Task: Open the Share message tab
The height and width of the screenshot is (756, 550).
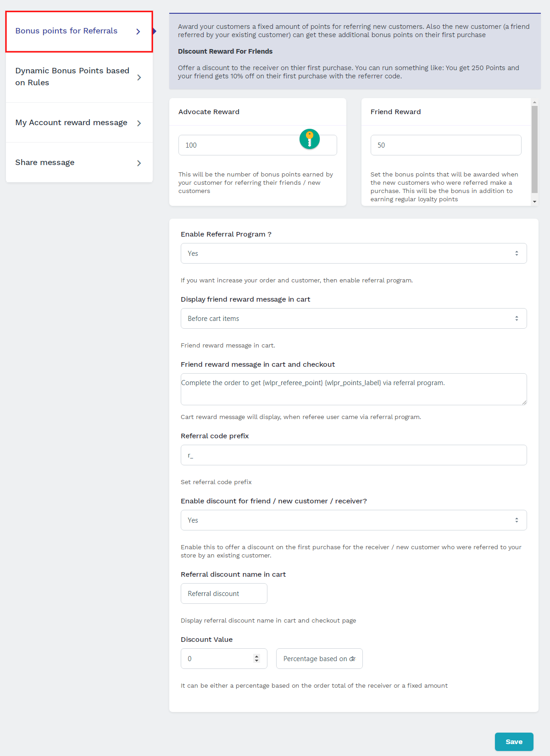Action: point(79,163)
